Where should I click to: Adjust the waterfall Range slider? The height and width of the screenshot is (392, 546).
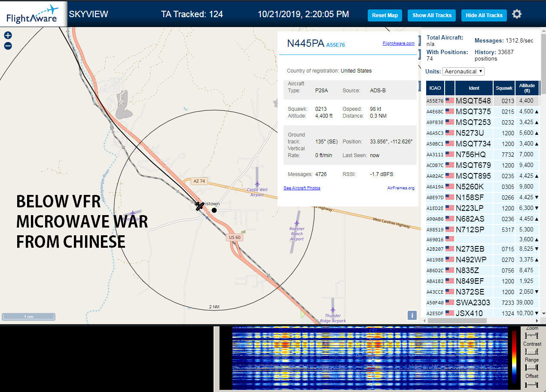click(x=532, y=367)
